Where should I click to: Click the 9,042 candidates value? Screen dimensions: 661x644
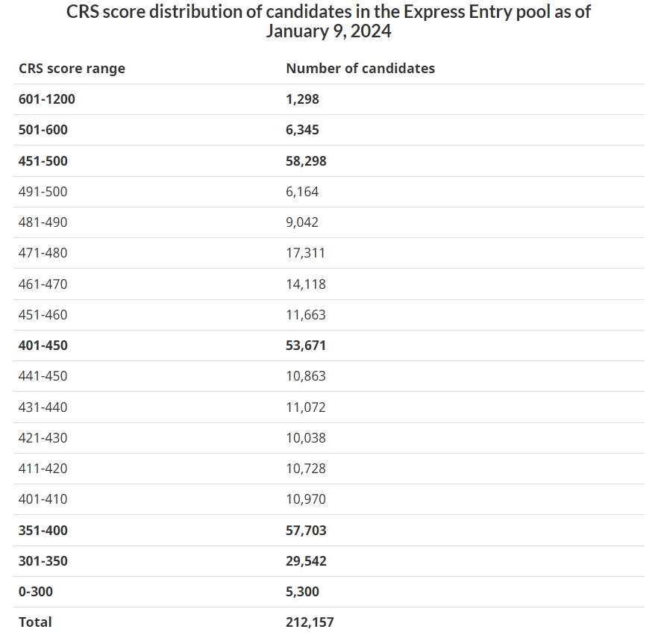coord(302,222)
